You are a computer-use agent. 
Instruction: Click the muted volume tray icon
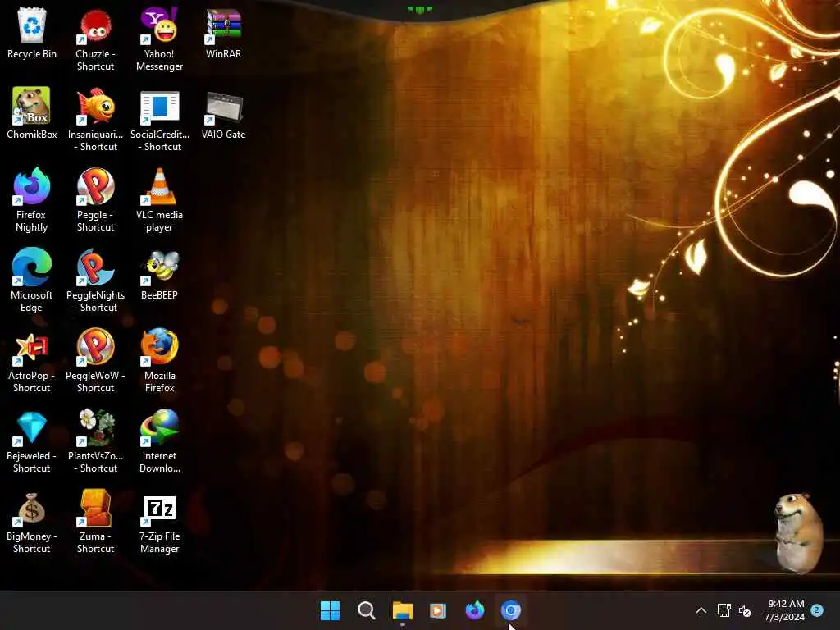point(745,610)
